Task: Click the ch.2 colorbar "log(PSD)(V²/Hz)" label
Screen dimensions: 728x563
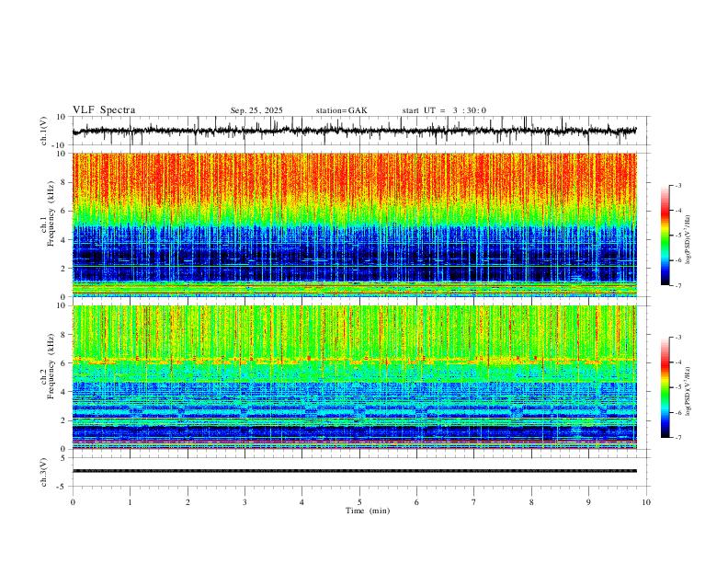Action: tap(688, 392)
